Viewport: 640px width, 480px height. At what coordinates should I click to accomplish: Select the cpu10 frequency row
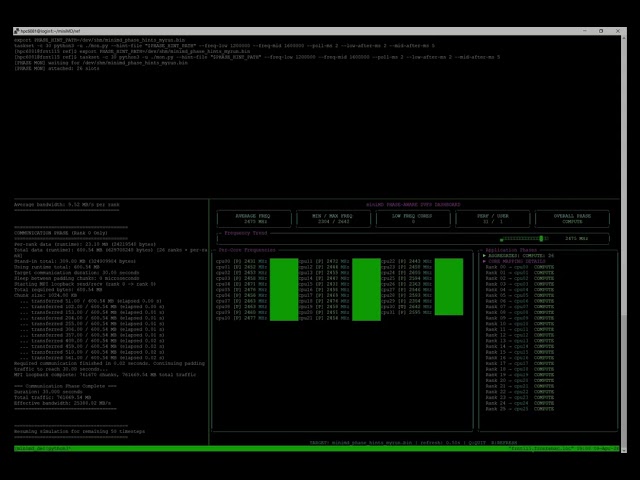(241, 318)
